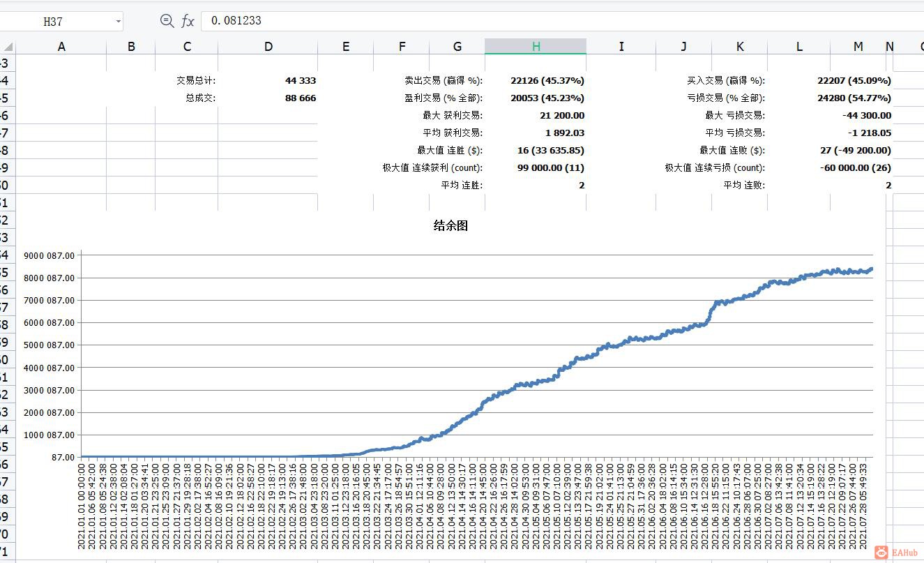924x563 pixels.
Task: Click the cell value 88 666
Action: (301, 98)
